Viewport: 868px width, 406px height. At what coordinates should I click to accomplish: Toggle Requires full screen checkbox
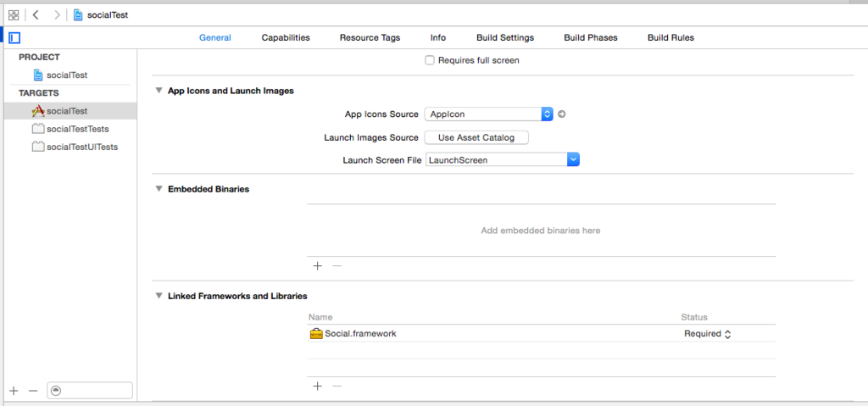coord(430,60)
